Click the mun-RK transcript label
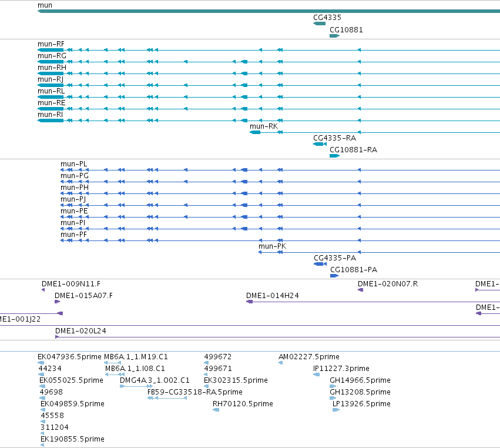 click(x=264, y=126)
